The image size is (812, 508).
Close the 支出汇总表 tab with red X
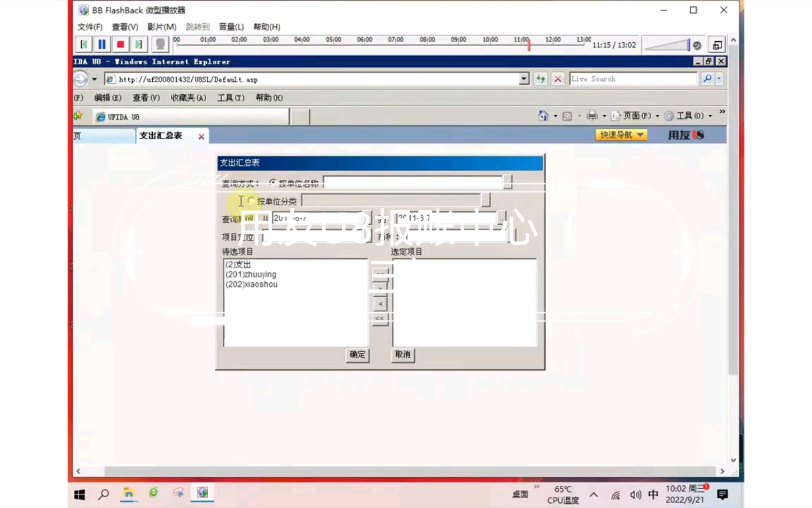pos(201,136)
